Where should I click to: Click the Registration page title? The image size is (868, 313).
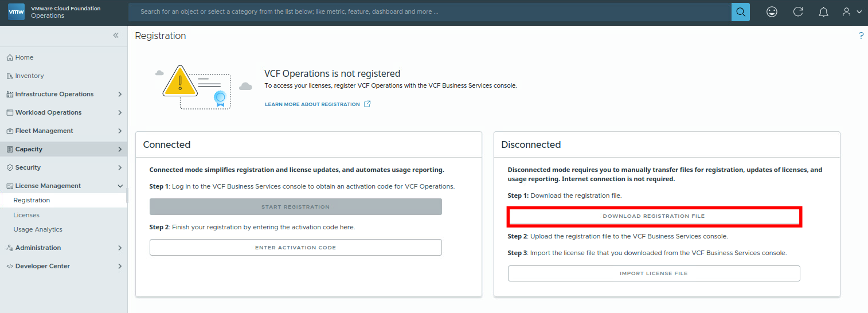(161, 36)
